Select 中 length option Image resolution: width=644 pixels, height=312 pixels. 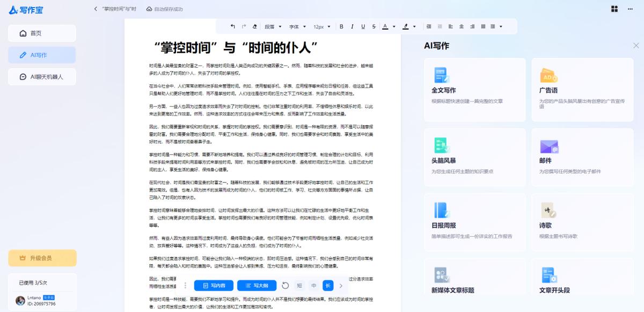click(313, 286)
